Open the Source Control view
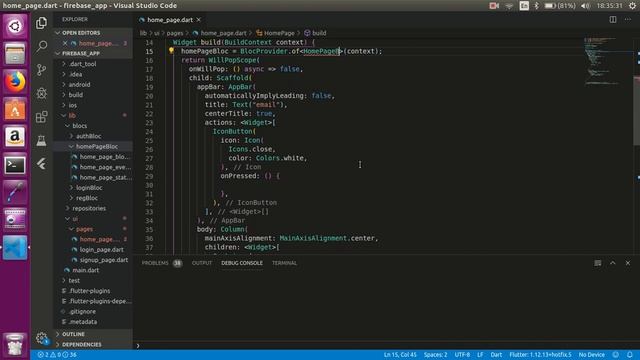Screen dimensions: 640x360 click(x=41, y=70)
